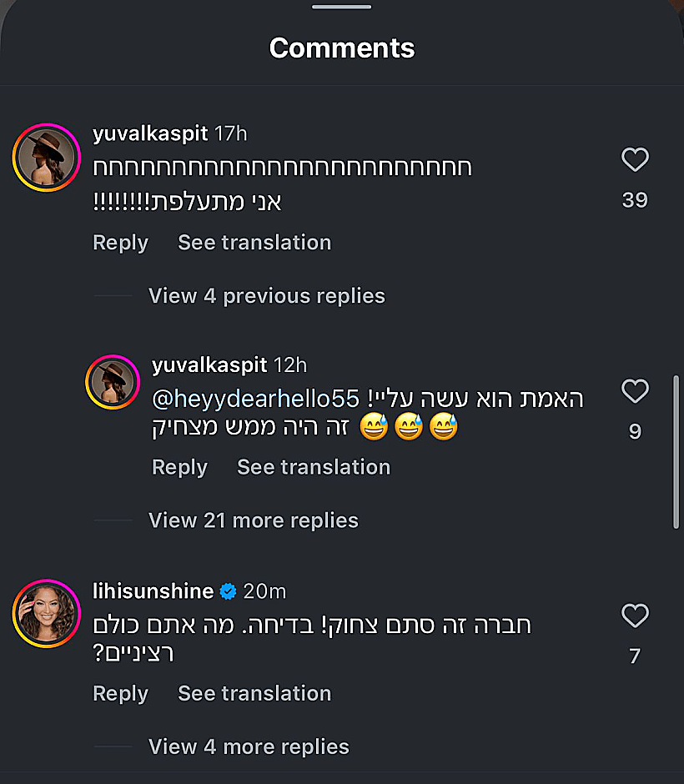
Task: Tap lihisunshine's blue verified badge
Action: pyautogui.click(x=227, y=591)
